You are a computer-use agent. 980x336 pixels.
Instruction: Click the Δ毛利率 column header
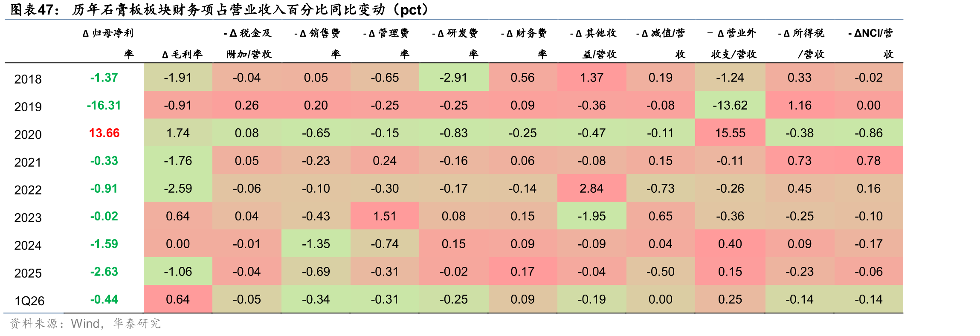click(x=183, y=54)
